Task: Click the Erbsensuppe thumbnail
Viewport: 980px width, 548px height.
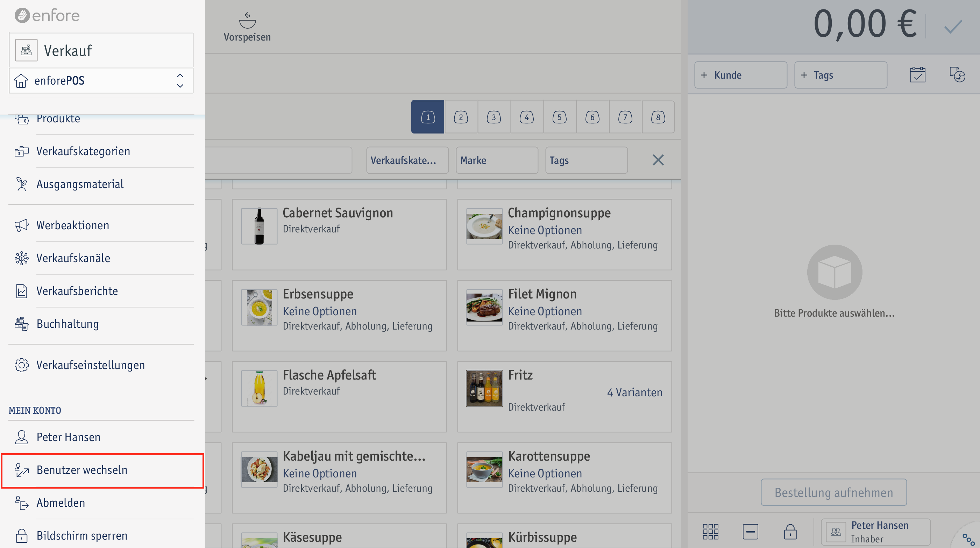Action: click(x=259, y=307)
